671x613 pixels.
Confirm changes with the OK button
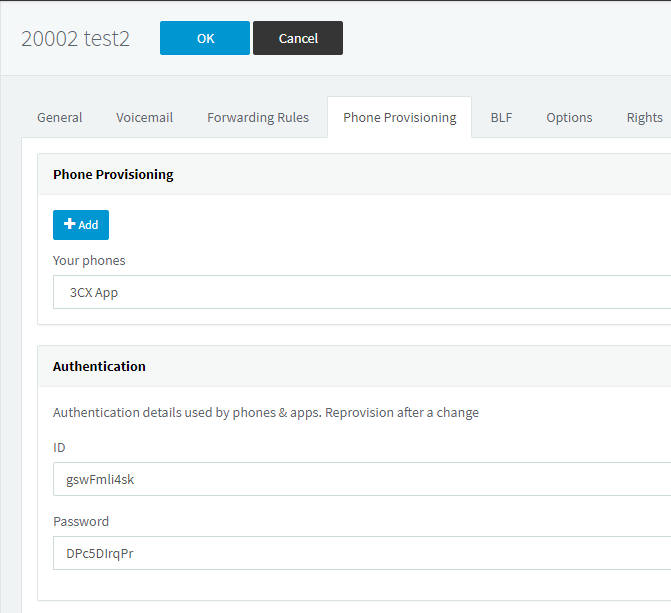coord(205,38)
